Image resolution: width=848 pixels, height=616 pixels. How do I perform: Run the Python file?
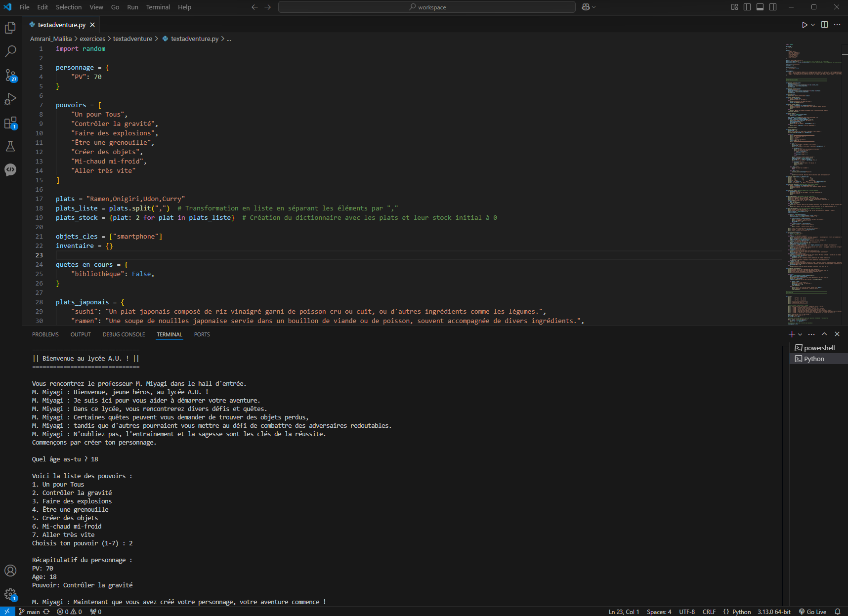pyautogui.click(x=805, y=25)
